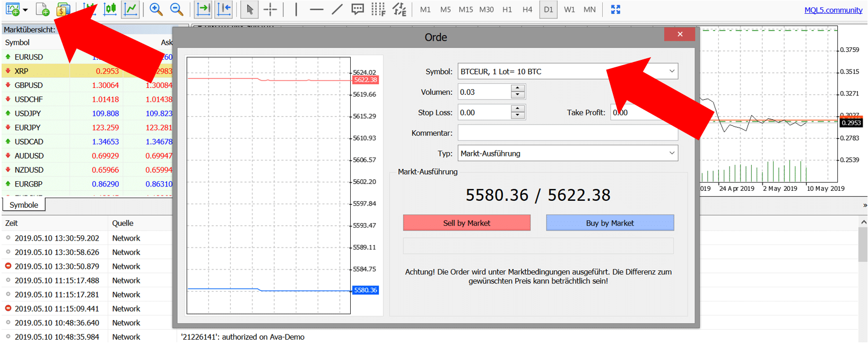Toggle the chart auto-scroll icon
This screenshot has height=345, width=868.
pyautogui.click(x=203, y=10)
